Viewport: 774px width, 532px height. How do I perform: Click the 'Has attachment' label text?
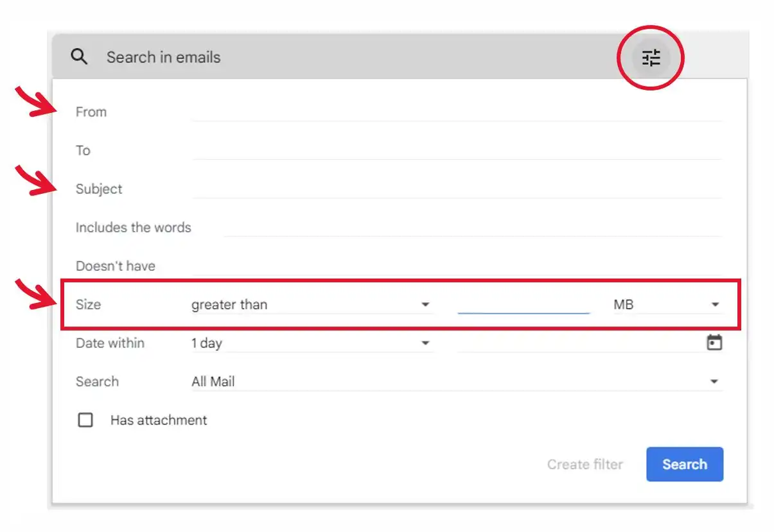[159, 420]
